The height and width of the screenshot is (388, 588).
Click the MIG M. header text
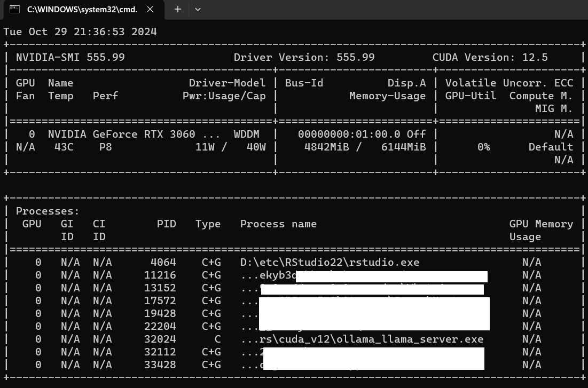(x=554, y=109)
